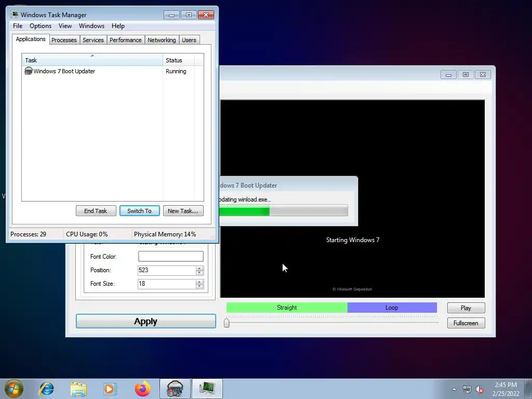Maximize the Task Manager window
Image resolution: width=532 pixels, height=399 pixels.
pos(189,15)
